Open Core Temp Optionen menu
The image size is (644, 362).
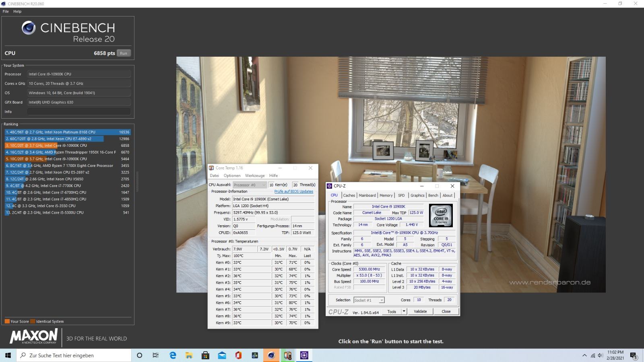(232, 175)
